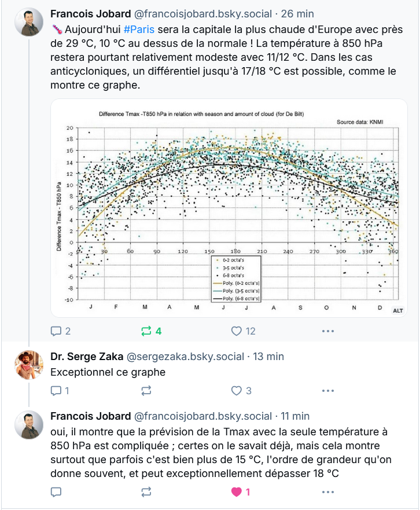Unlike the last post with pink heart

241,492
